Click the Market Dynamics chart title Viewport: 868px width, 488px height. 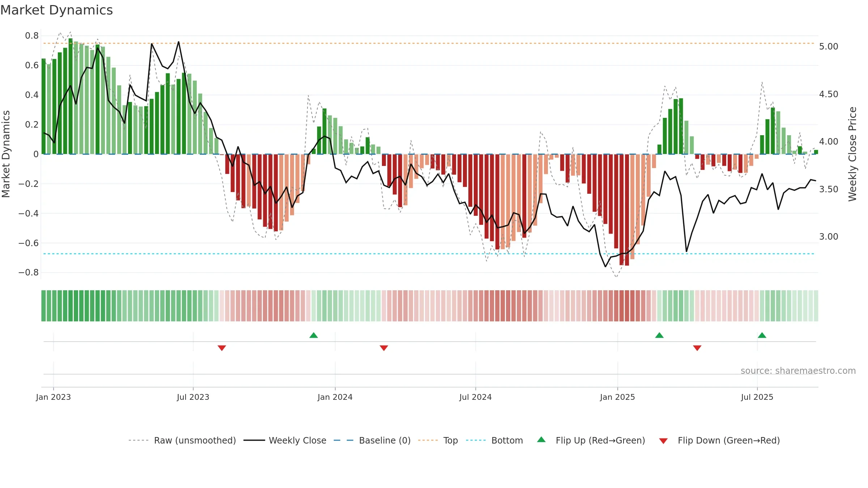pyautogui.click(x=56, y=10)
